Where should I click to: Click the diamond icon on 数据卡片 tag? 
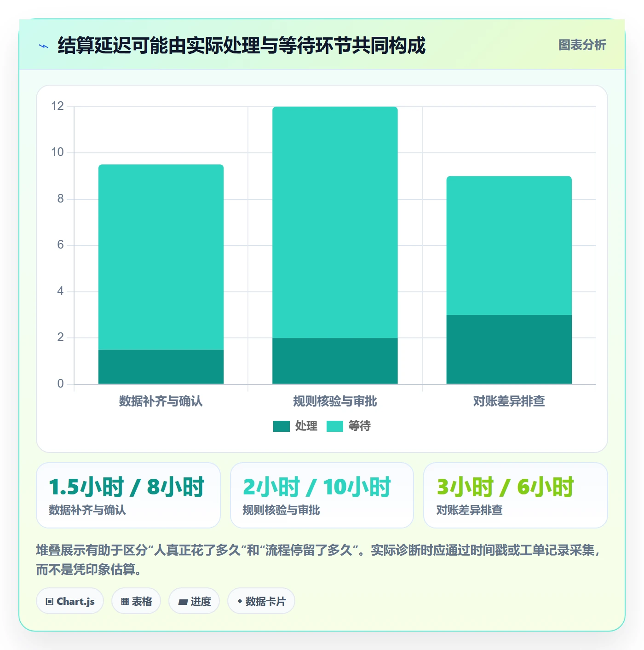[240, 601]
